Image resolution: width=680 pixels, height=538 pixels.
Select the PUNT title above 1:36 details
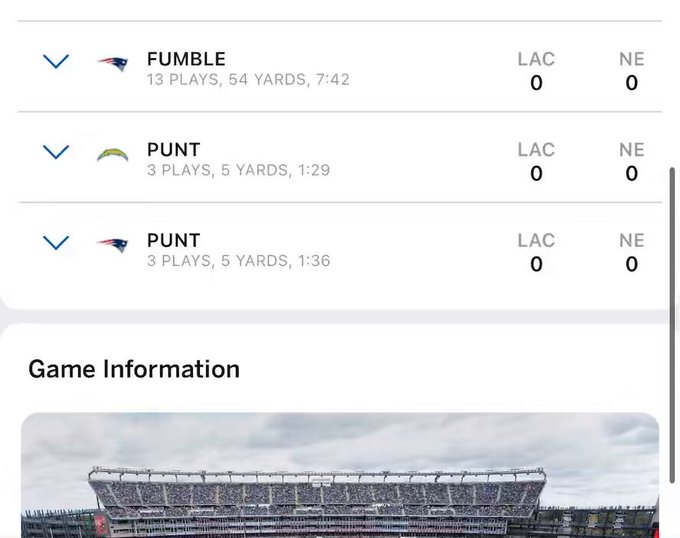coord(173,240)
